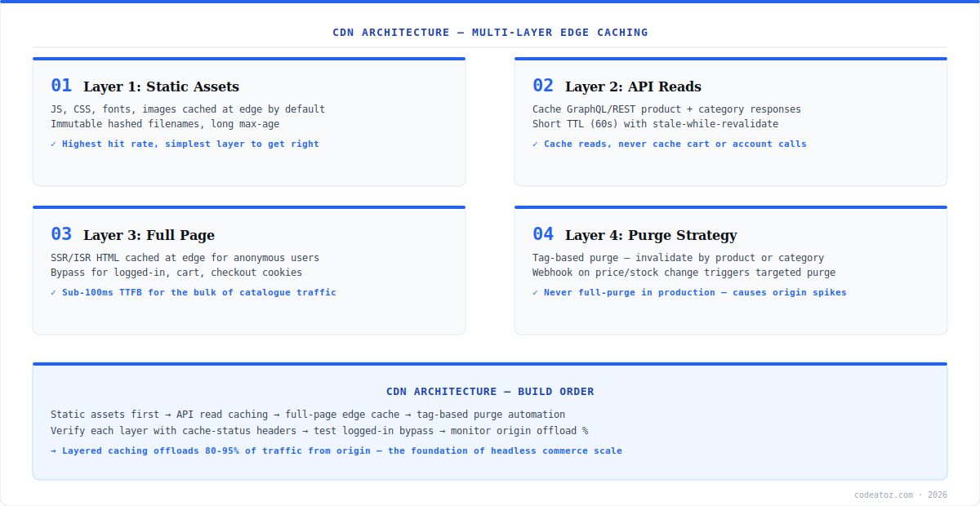Click 'Highest hit rate, simplest layer to get right'

(x=190, y=144)
